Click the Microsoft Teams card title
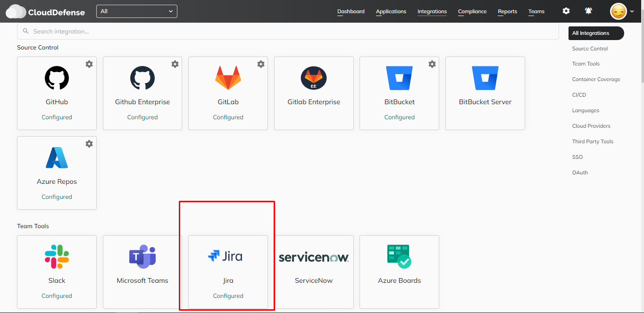Image resolution: width=644 pixels, height=313 pixels. 142,280
